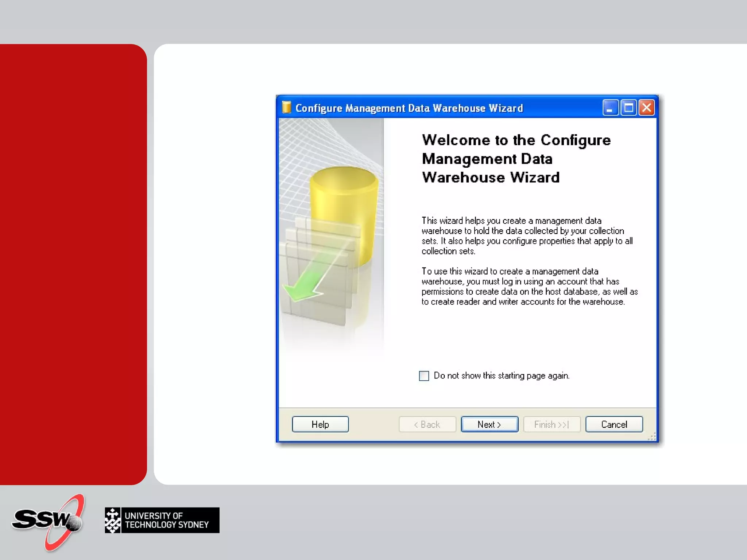Click the green arrow in wizard artwork
Image resolution: width=747 pixels, height=560 pixels.
(306, 284)
